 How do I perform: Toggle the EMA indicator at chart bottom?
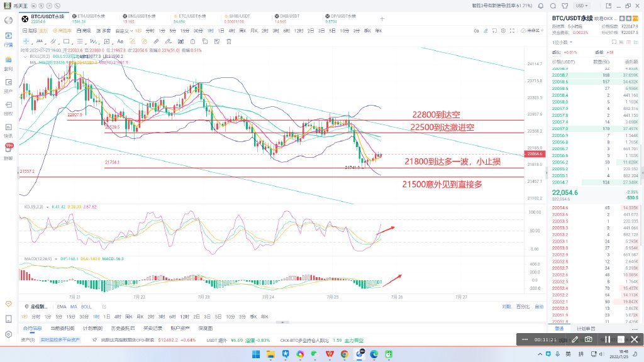[63, 306]
